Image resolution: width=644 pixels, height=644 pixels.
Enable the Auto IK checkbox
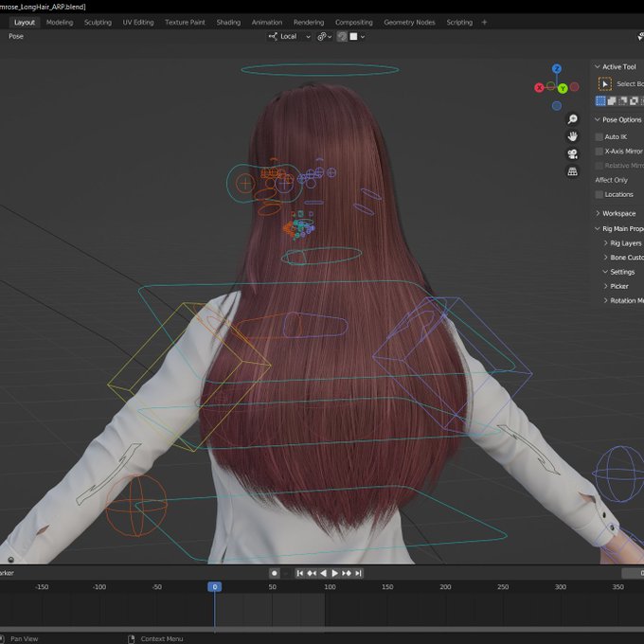point(599,136)
